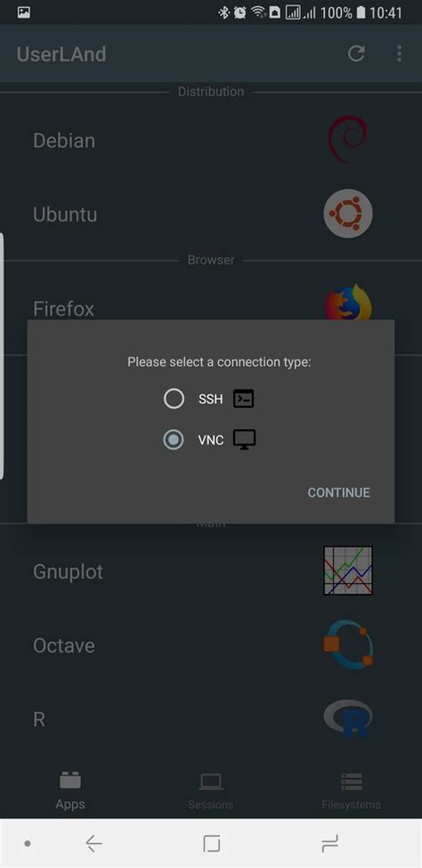Open the three-dot overflow menu

(399, 53)
